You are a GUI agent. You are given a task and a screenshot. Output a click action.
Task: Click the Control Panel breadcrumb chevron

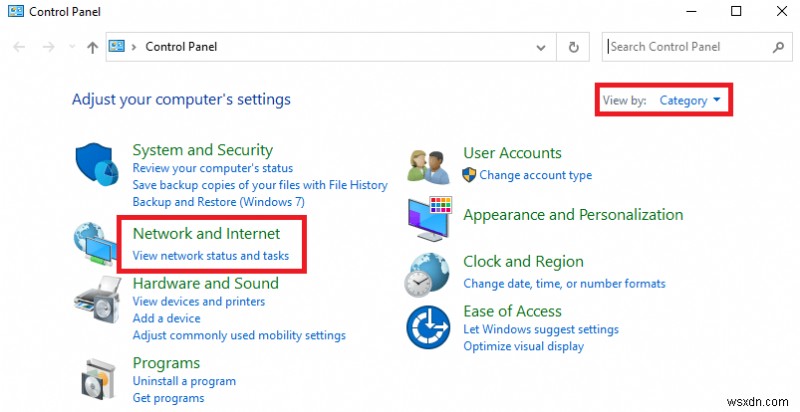click(133, 47)
